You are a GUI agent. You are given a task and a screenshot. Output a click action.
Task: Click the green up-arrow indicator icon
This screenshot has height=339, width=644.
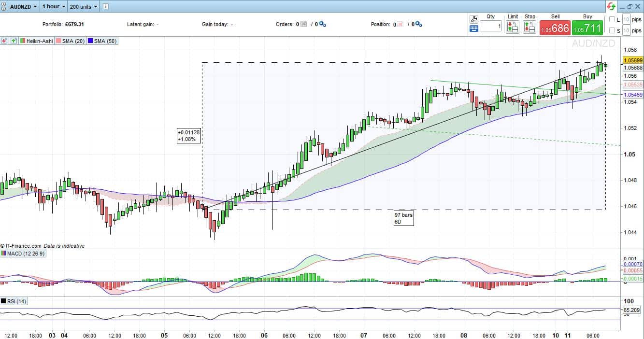point(13,41)
